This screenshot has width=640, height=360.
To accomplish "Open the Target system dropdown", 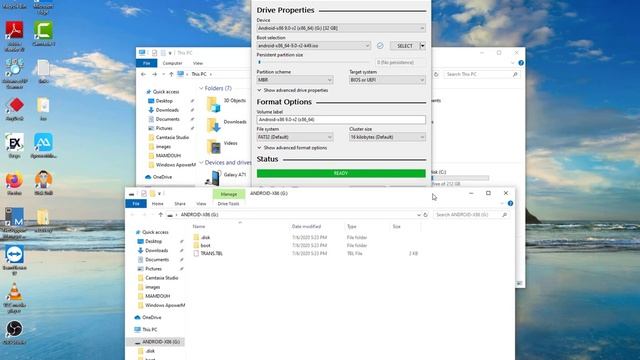I will [387, 80].
